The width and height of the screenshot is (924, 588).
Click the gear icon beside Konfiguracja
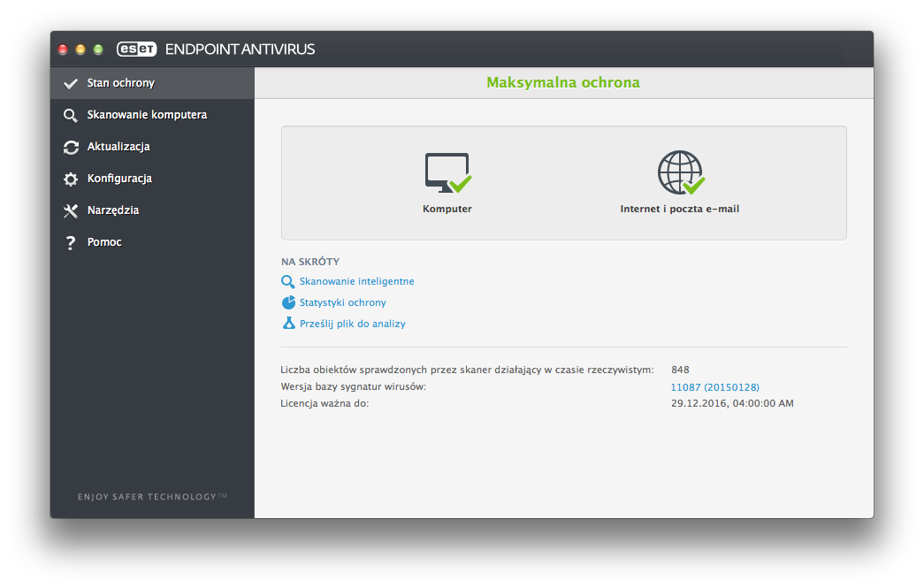click(x=71, y=179)
